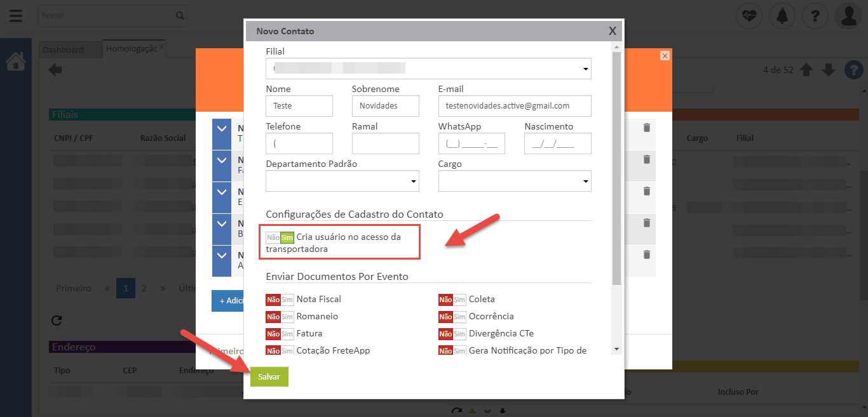Open the Departamento Padrão dropdown
Viewport: 868px width, 417px height.
pyautogui.click(x=342, y=181)
